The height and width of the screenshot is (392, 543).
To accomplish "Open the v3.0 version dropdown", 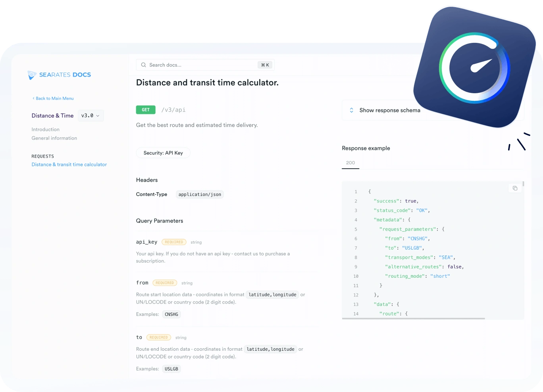I will tap(90, 116).
